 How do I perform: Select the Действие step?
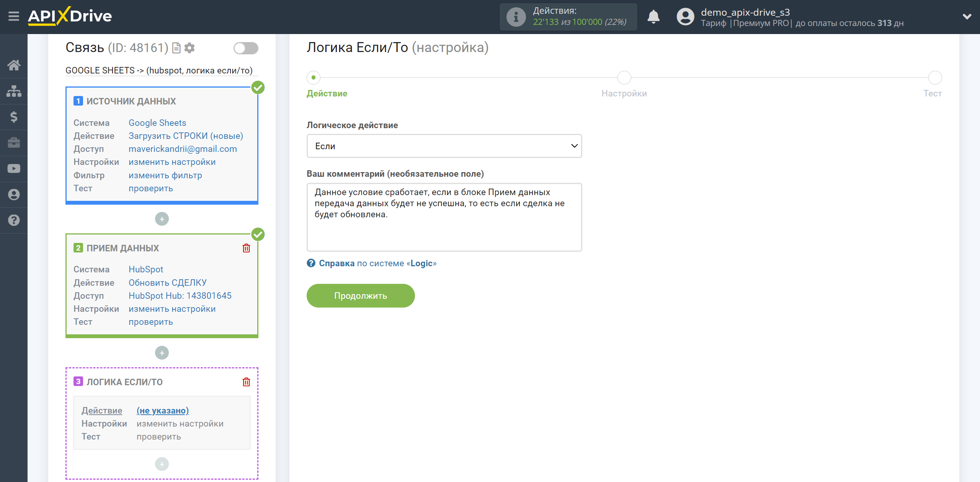click(x=314, y=78)
